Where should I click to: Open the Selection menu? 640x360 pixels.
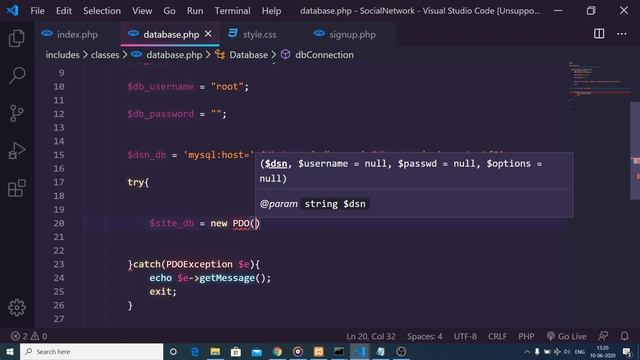click(102, 11)
